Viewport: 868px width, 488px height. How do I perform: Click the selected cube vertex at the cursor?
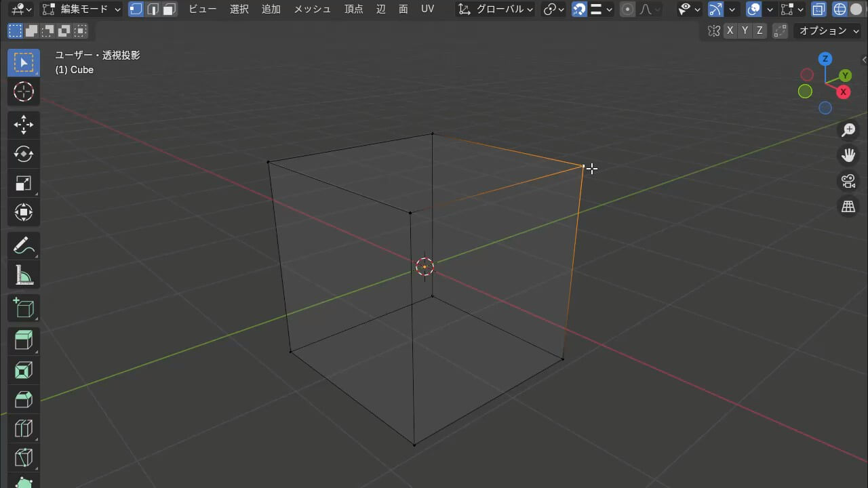tap(583, 165)
